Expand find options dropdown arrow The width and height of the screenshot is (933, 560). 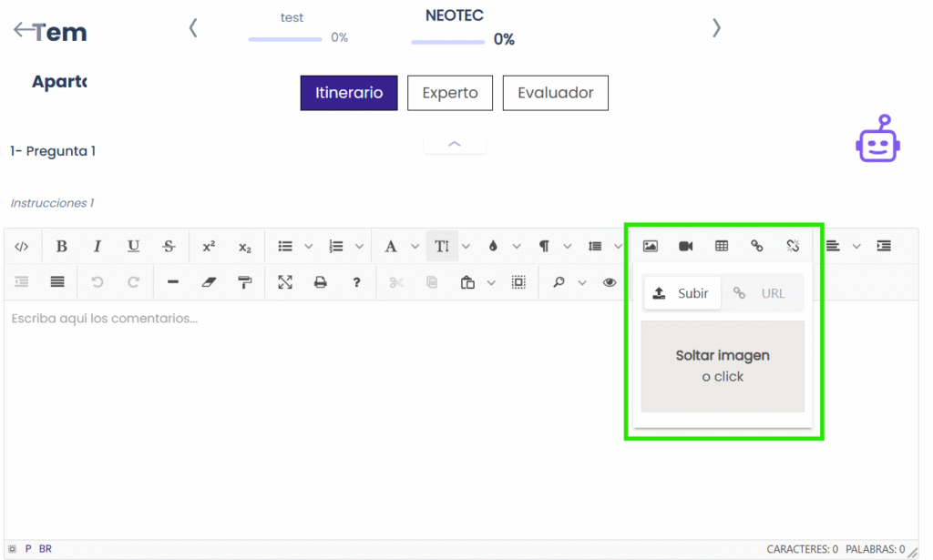coord(582,283)
